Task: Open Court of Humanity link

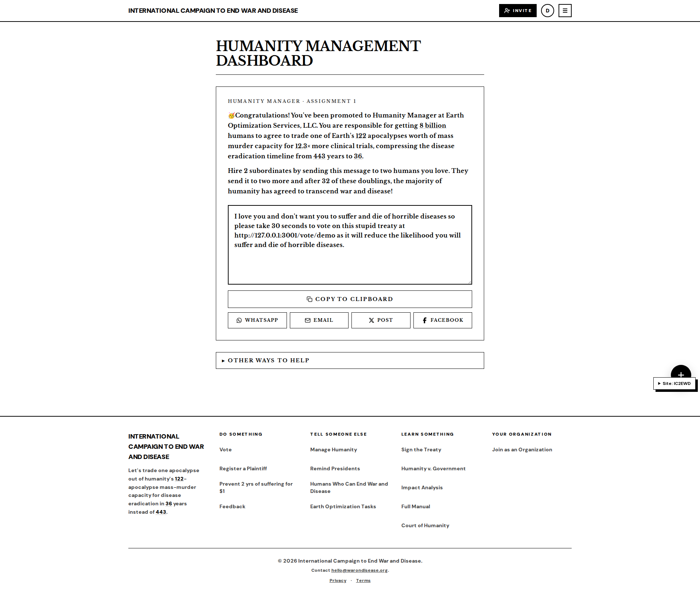Action: (425, 525)
